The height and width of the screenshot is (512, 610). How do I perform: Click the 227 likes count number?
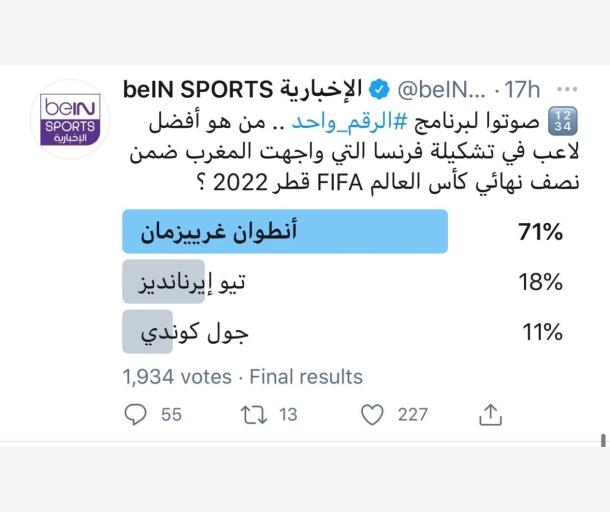(x=412, y=414)
